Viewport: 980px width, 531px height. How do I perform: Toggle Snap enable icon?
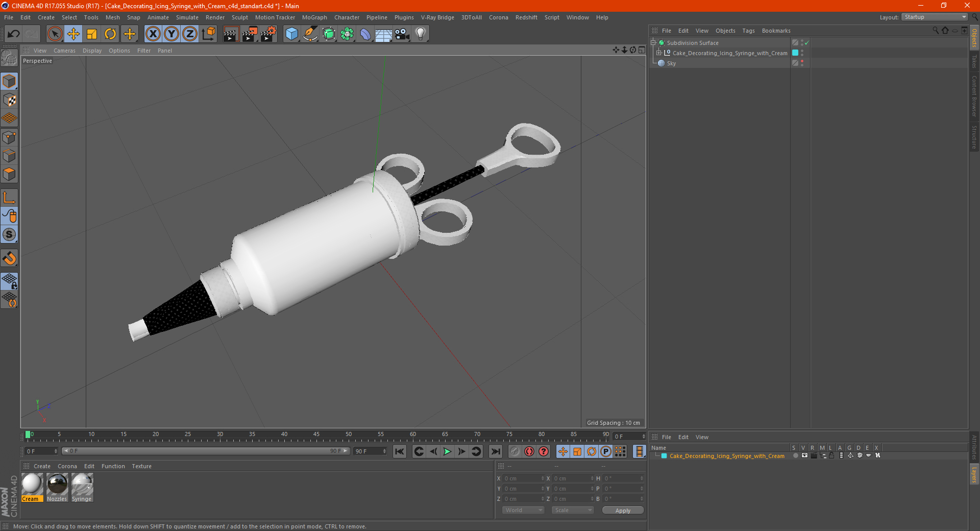[x=9, y=258]
